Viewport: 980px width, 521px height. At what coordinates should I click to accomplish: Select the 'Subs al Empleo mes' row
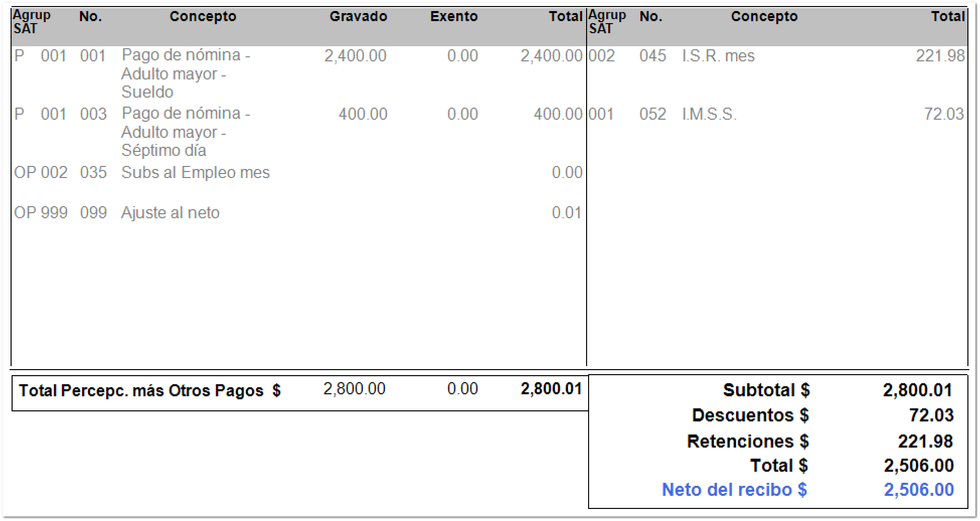coord(298,172)
